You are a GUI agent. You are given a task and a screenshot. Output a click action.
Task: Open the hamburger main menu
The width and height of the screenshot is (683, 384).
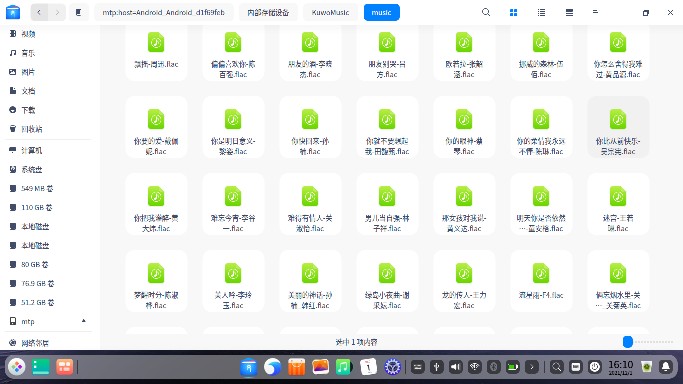[x=595, y=12]
